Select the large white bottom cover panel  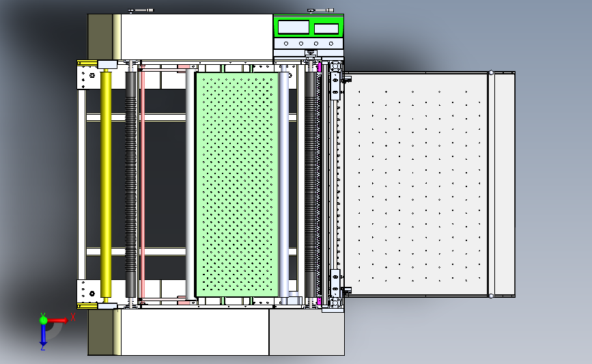[195, 333]
